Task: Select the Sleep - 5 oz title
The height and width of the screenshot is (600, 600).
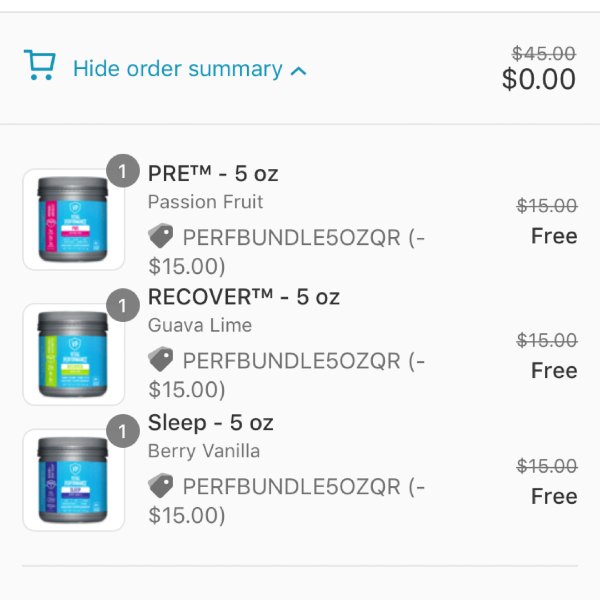Action: coord(210,422)
